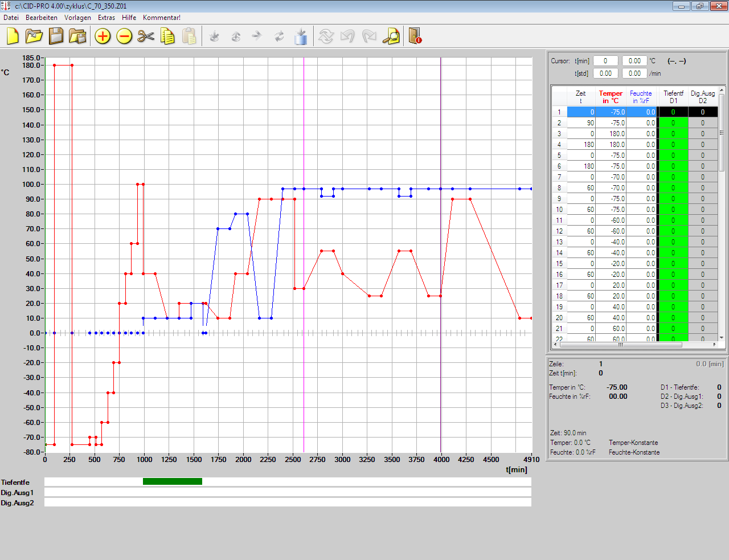
Task: Cut selection with the scissors icon
Action: [x=146, y=36]
